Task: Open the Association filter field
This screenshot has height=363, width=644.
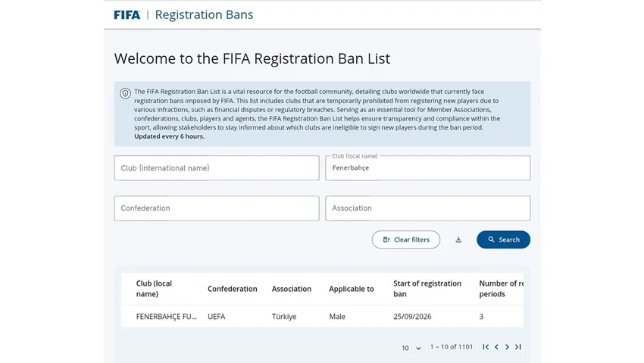Action: [427, 208]
